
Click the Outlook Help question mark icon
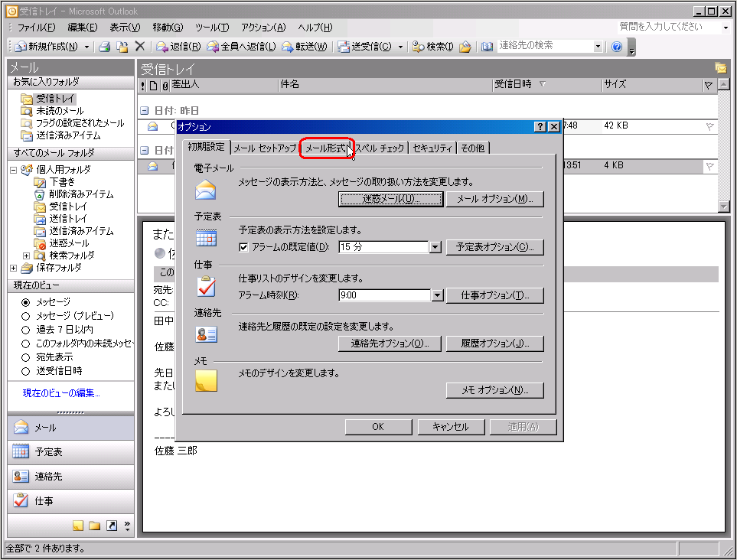click(x=617, y=47)
